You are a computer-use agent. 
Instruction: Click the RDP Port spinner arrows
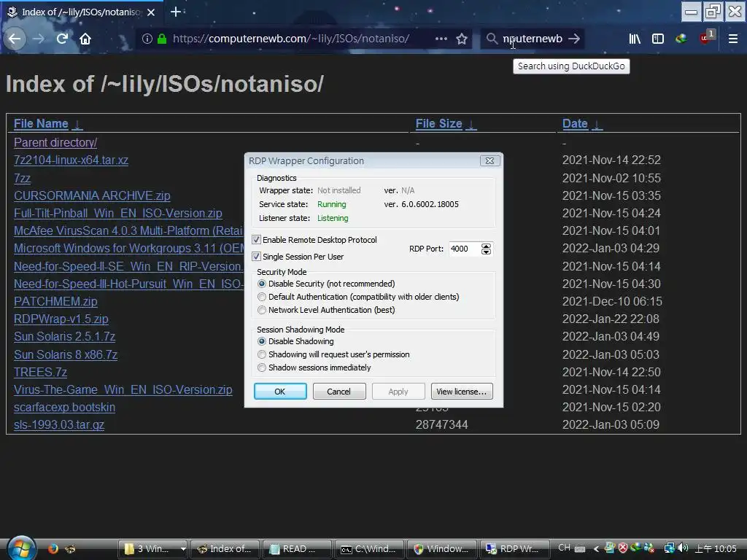pyautogui.click(x=486, y=249)
